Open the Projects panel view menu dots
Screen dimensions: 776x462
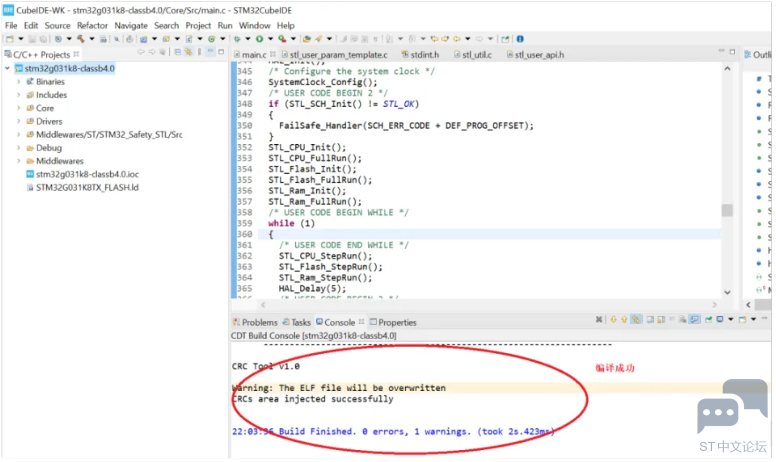[199, 52]
